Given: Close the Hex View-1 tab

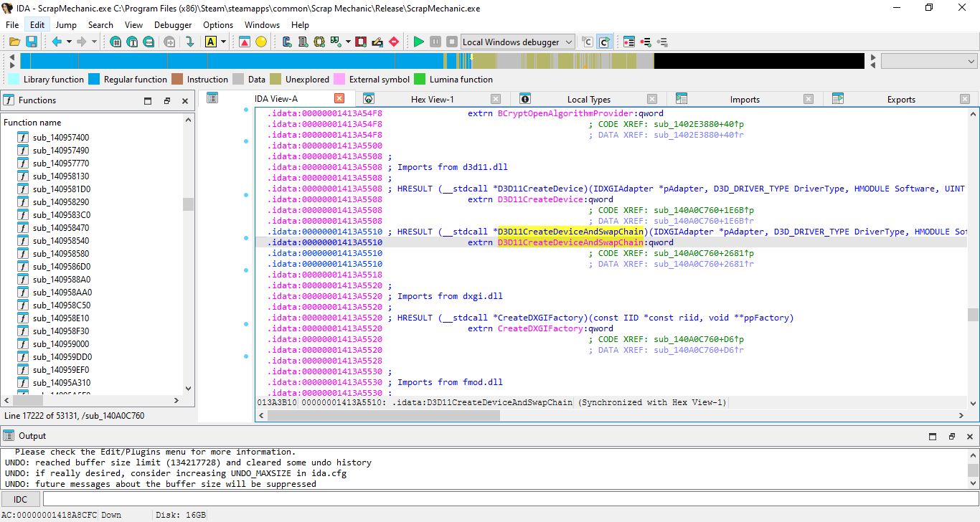Looking at the screenshot, I should pyautogui.click(x=496, y=99).
